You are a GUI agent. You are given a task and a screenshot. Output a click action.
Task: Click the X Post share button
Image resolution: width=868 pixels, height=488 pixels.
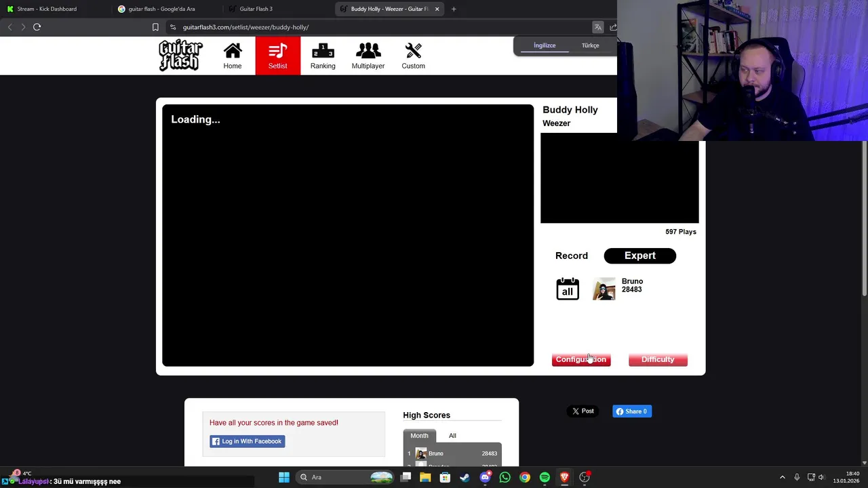[583, 411]
